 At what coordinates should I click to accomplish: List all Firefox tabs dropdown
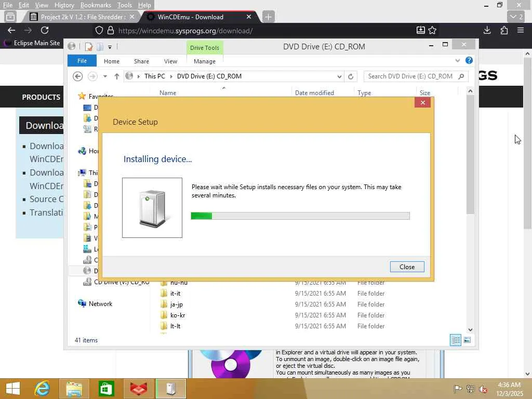click(x=516, y=17)
